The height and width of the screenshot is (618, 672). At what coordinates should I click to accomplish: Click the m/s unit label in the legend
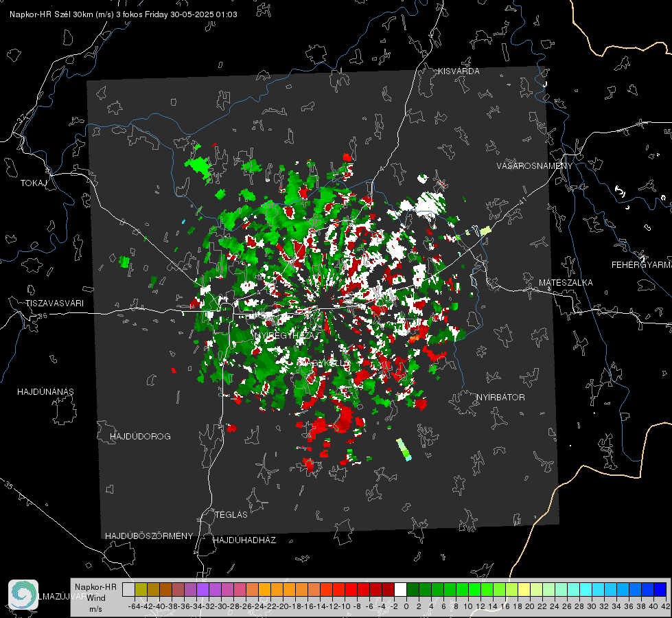pyautogui.click(x=95, y=609)
